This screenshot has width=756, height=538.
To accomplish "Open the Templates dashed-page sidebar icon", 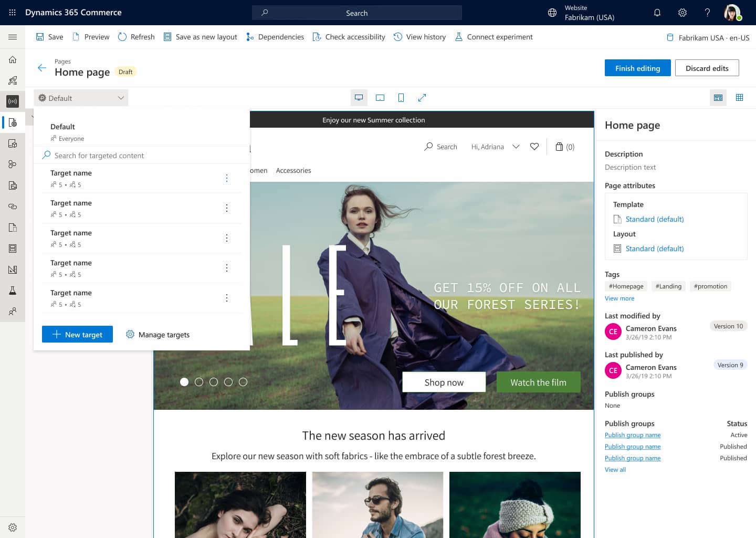I will pos(13,227).
